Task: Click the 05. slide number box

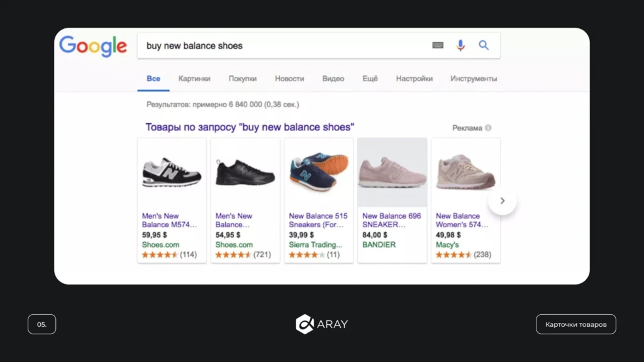Action: coord(42,324)
